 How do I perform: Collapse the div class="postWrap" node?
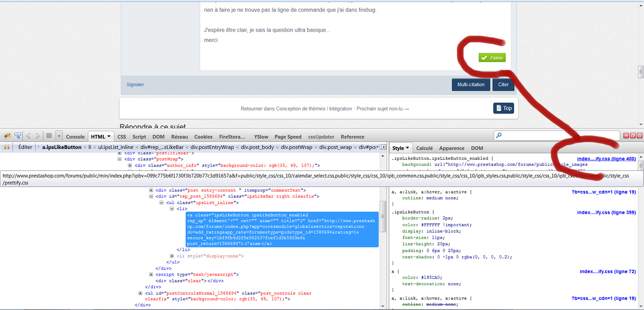point(120,159)
